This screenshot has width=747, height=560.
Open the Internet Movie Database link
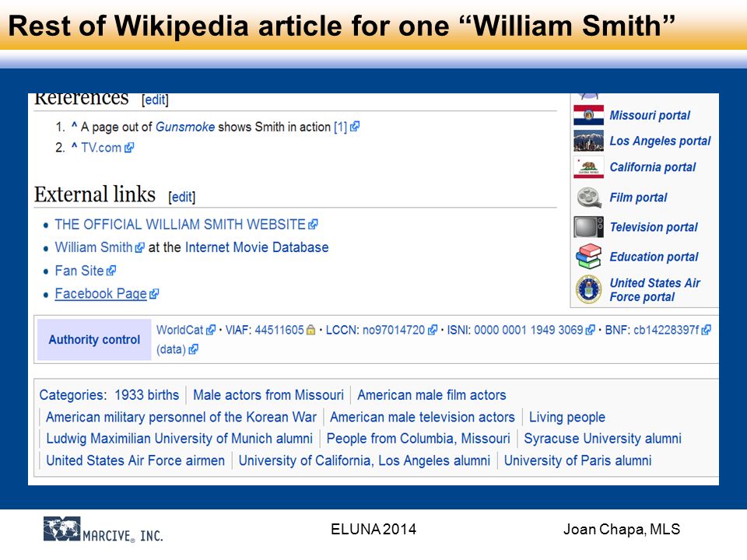tap(257, 247)
